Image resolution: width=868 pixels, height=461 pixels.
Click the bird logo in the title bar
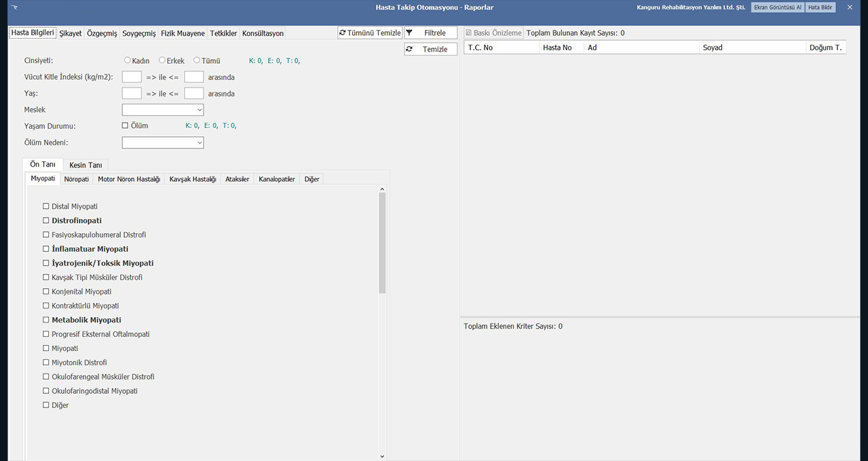15,7
